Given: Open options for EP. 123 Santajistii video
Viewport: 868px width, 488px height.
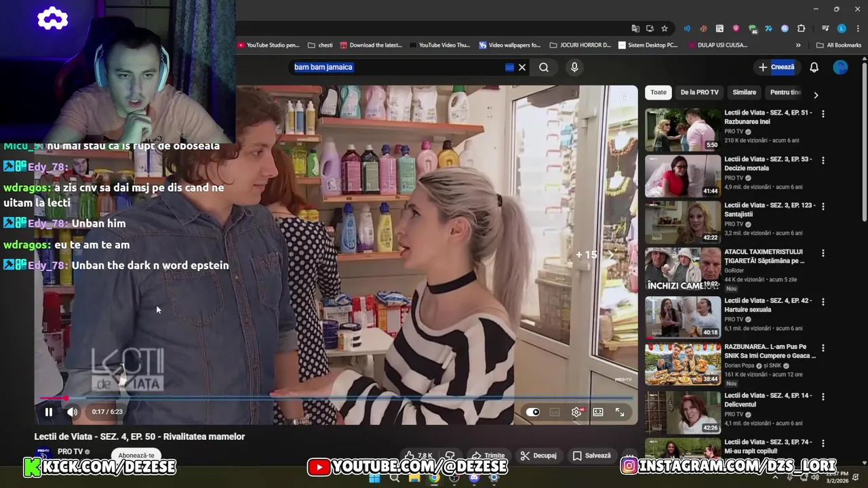Looking at the screenshot, I should click(x=823, y=206).
